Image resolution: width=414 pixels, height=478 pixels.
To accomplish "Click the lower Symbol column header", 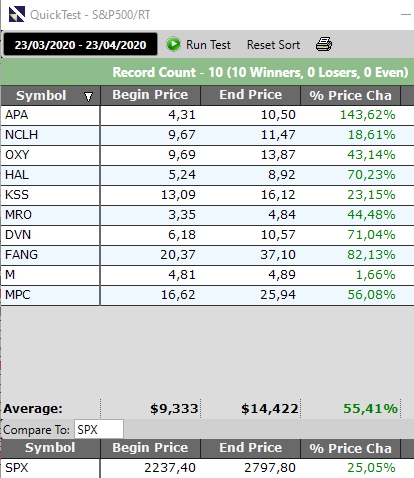I will point(50,448).
